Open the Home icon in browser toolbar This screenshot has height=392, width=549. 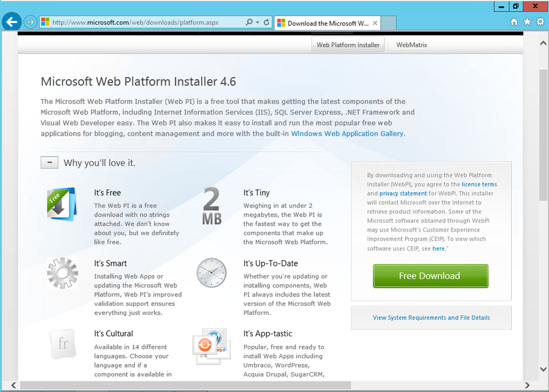coord(514,22)
